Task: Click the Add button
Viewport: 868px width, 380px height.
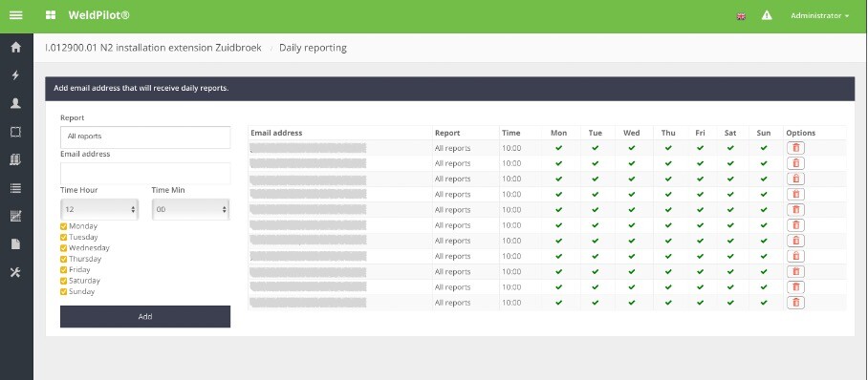Action: [x=145, y=316]
